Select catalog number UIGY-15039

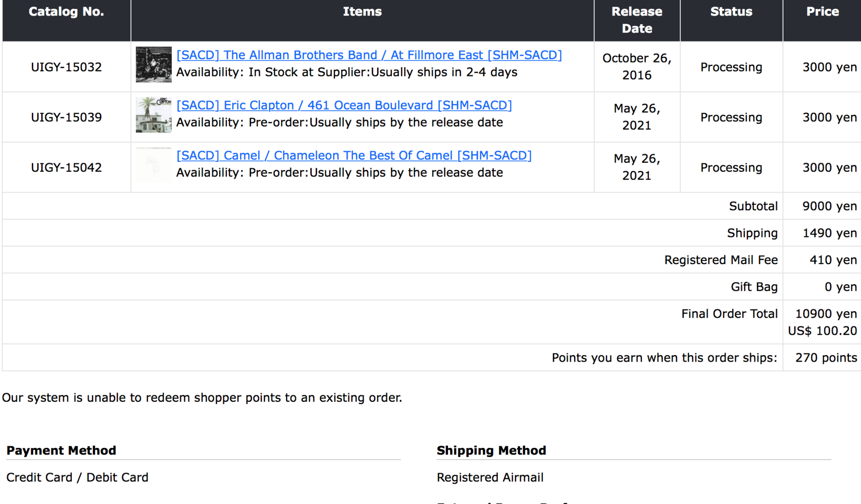click(66, 118)
